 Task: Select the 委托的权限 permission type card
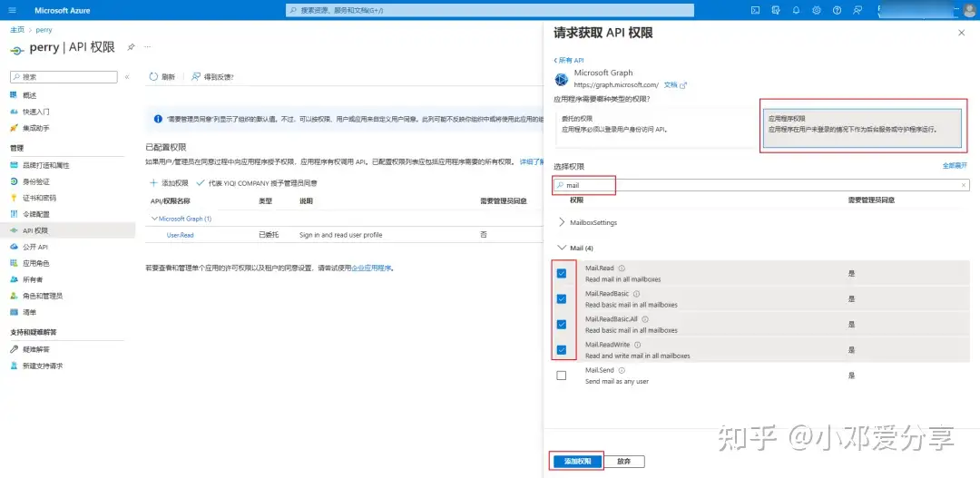[x=656, y=128]
